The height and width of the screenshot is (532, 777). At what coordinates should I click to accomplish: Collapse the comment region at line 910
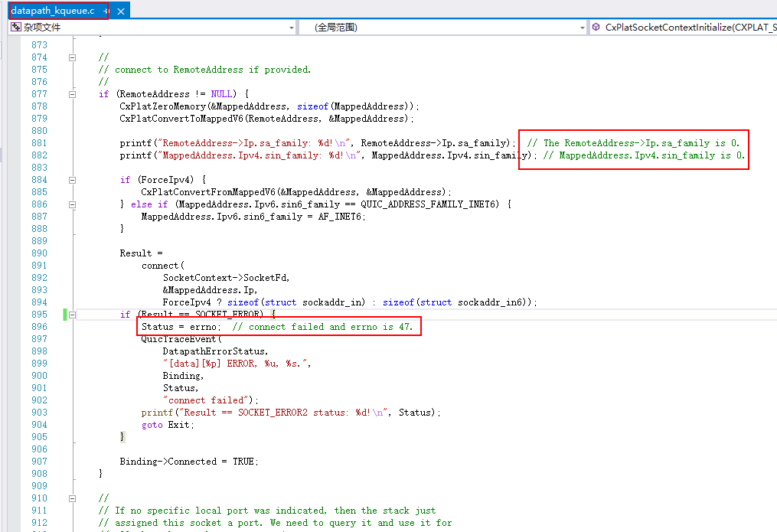point(72,498)
